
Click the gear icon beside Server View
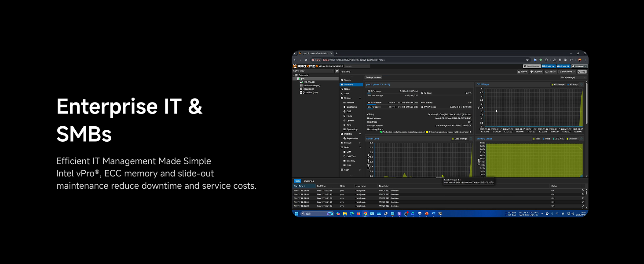click(x=337, y=71)
